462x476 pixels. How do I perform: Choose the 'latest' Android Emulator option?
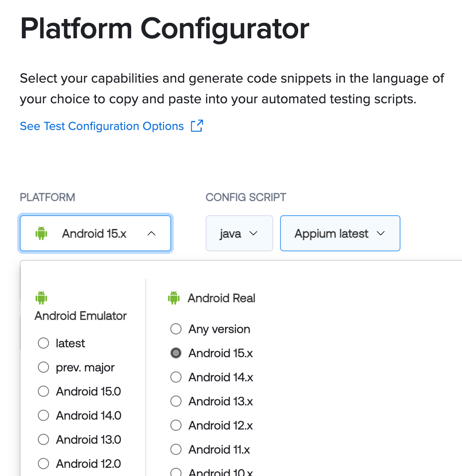(43, 343)
